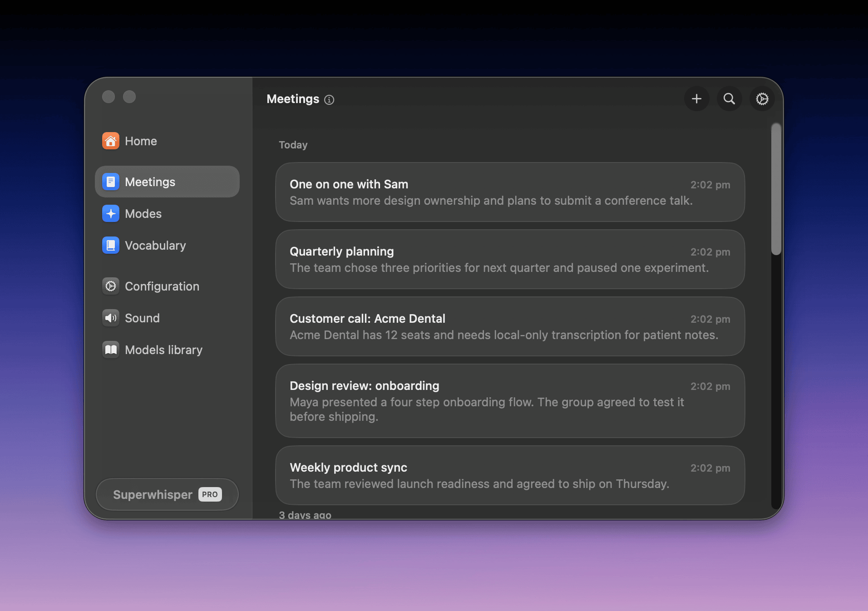
Task: Click the info icon beside Meetings title
Action: [x=329, y=100]
